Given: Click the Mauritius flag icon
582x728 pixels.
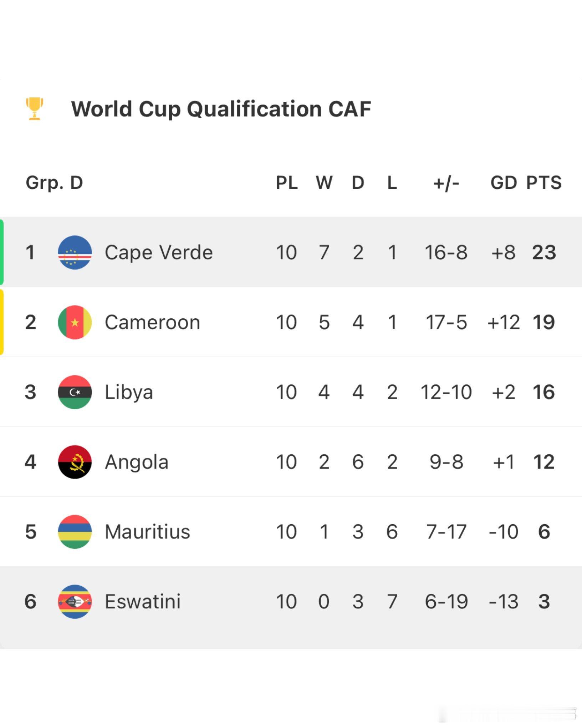Looking at the screenshot, I should [75, 531].
